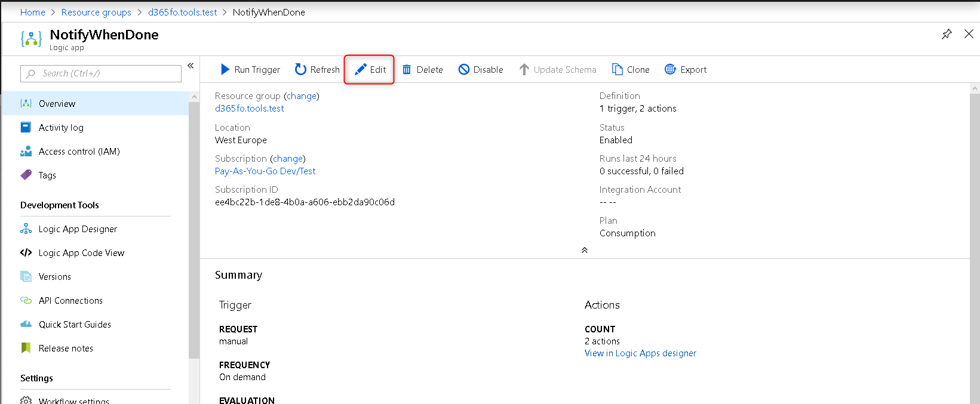980x404 pixels.
Task: Click the d365fo.tools.test resource group link
Action: pyautogui.click(x=249, y=109)
